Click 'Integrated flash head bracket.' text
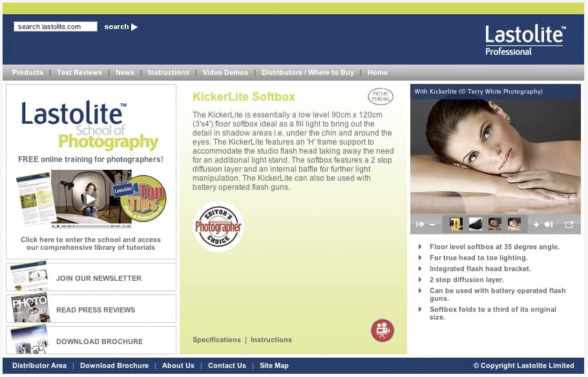Image resolution: width=588 pixels, height=377 pixels. [x=480, y=269]
